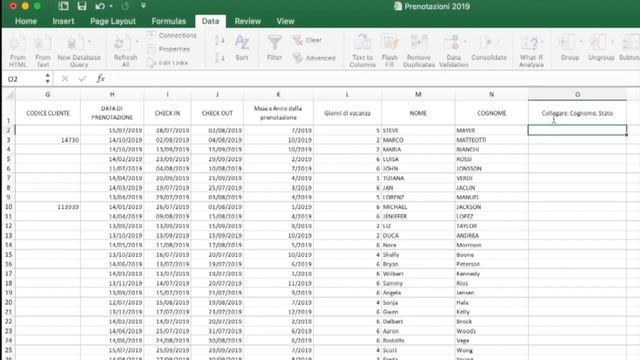Expand the quick access toolbar customize arrow
This screenshot has width=640, height=360.
coord(143,6)
